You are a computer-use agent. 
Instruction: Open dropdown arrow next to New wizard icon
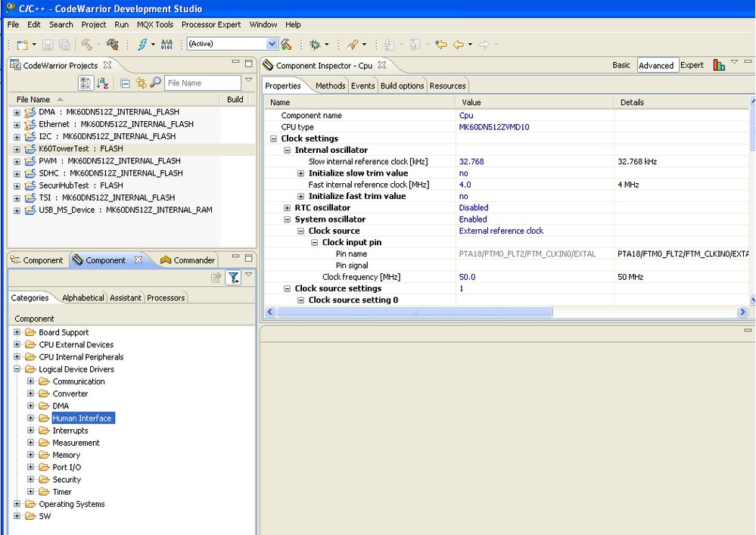click(34, 45)
